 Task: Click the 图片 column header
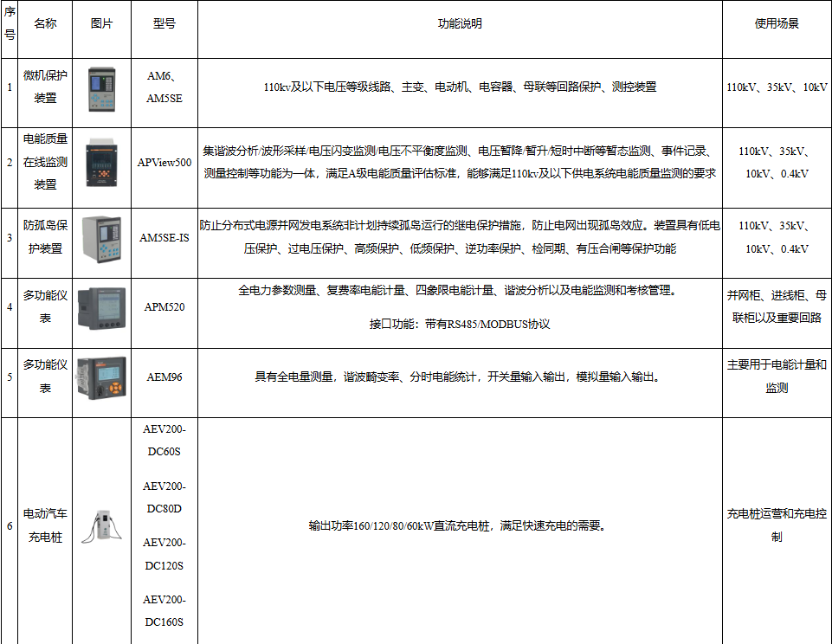tap(101, 23)
